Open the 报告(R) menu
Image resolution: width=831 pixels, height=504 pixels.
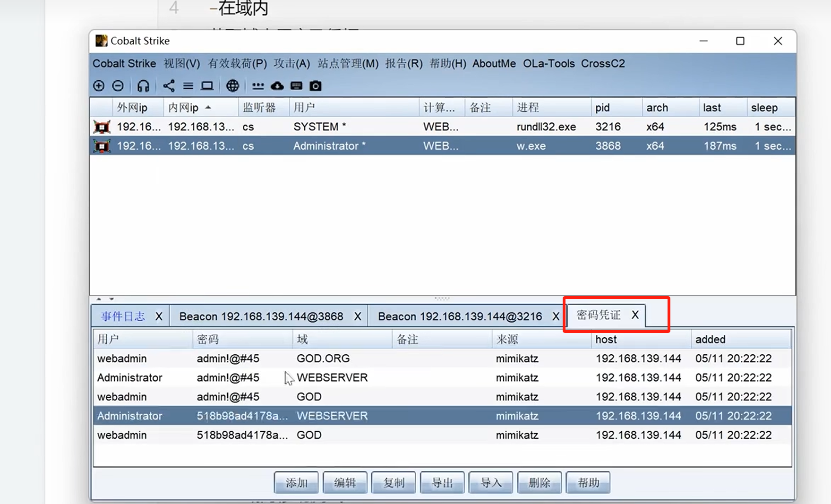pos(404,64)
